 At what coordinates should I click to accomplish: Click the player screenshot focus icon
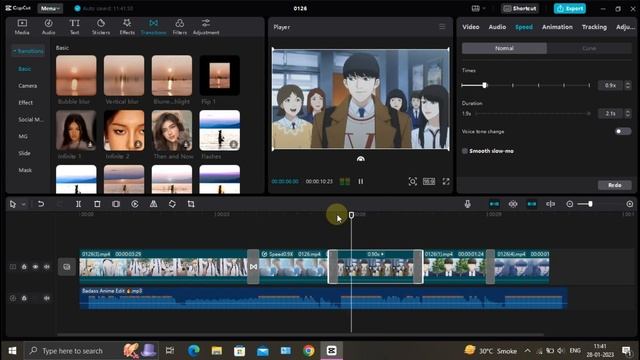413,181
